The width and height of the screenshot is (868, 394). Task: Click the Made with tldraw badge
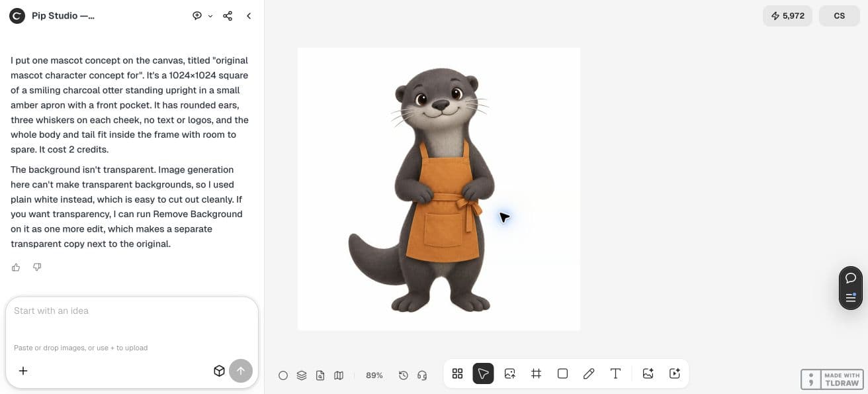click(832, 379)
